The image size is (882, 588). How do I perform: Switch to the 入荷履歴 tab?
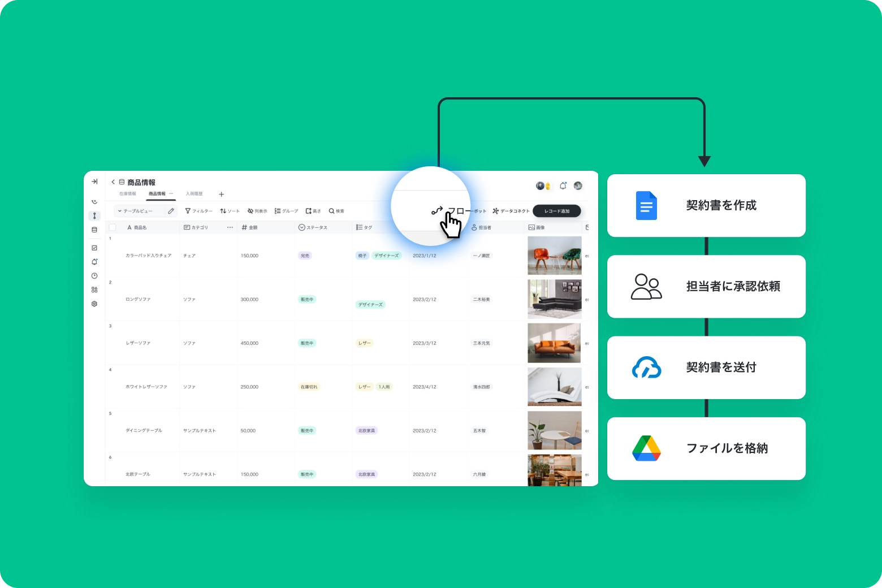click(x=194, y=193)
